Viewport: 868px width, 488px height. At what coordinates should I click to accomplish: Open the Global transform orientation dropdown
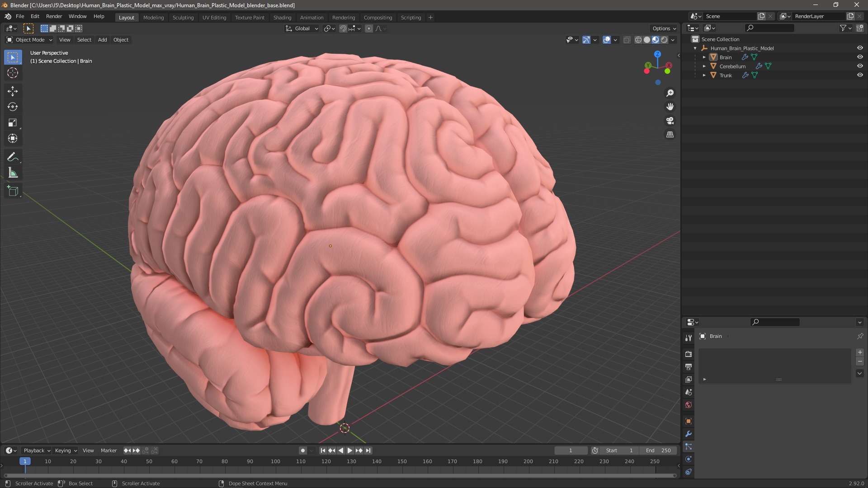click(x=302, y=28)
